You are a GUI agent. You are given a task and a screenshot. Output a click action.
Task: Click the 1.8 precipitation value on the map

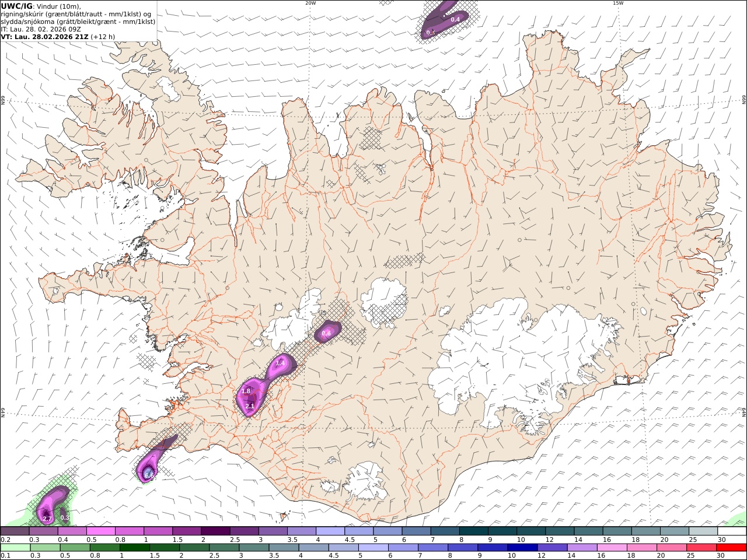246,391
